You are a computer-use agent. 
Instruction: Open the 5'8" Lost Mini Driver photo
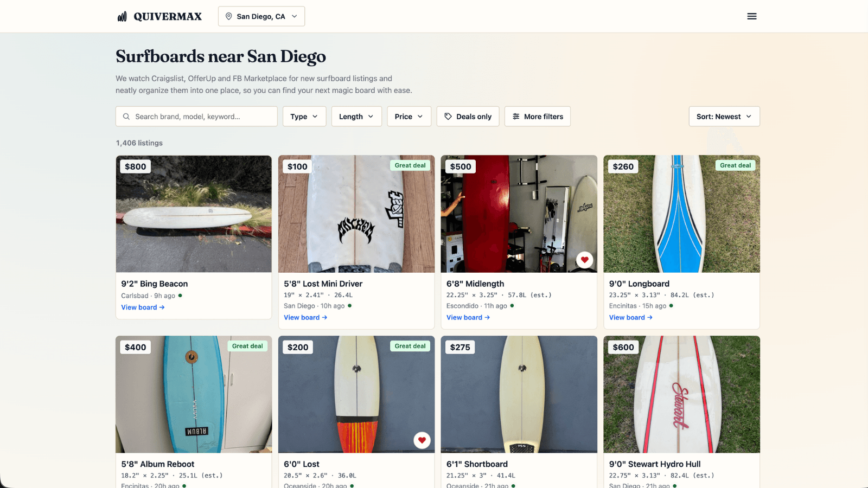[356, 214]
